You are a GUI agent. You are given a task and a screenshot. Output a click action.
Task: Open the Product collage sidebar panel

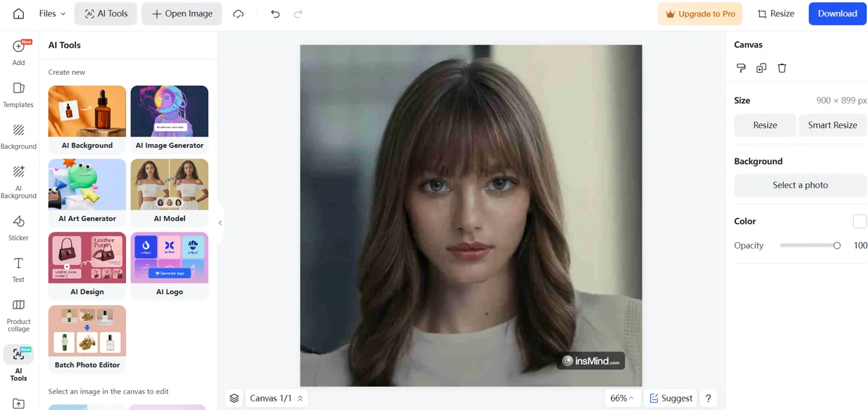(18, 315)
